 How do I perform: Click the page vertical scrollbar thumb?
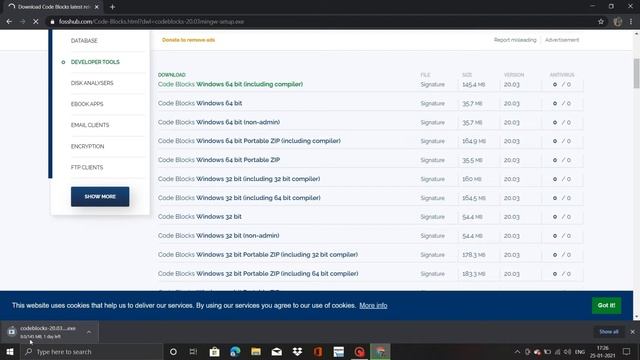[x=636, y=73]
